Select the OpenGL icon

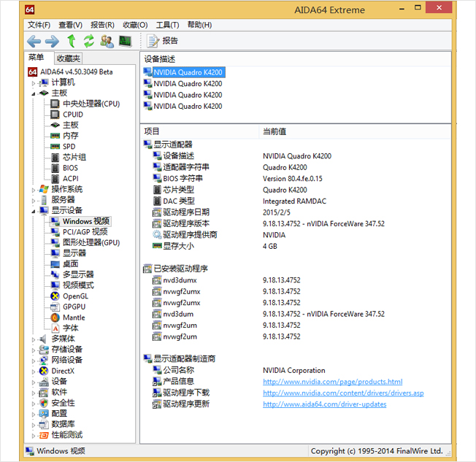(x=55, y=296)
